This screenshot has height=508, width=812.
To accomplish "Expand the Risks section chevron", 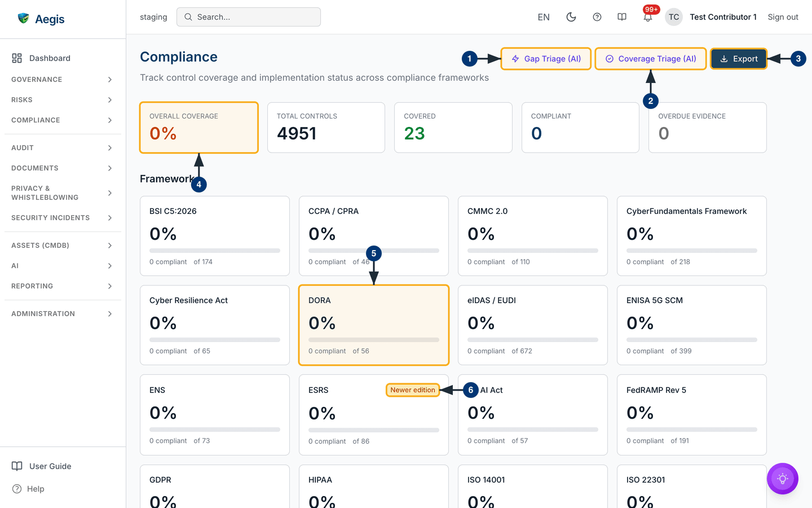I will pos(110,100).
